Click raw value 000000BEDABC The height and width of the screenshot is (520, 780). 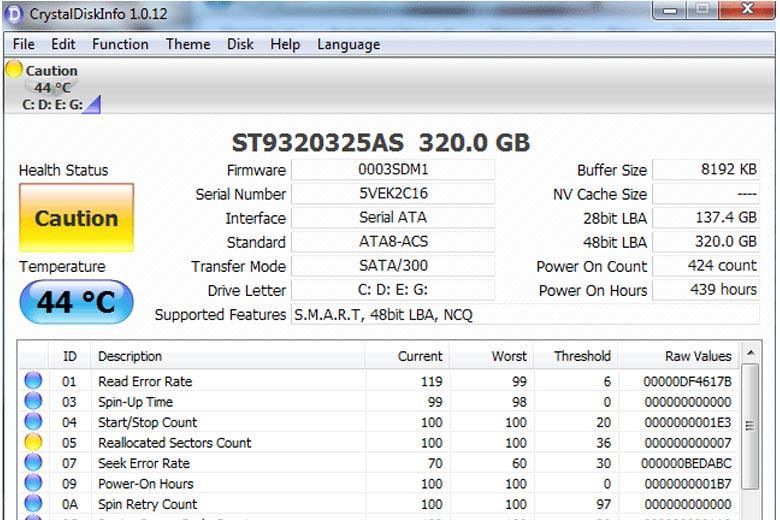(x=686, y=463)
